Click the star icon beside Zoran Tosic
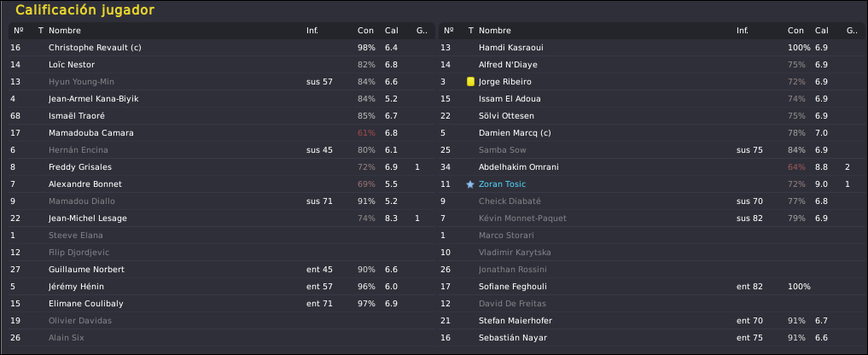868x355 pixels. point(470,184)
